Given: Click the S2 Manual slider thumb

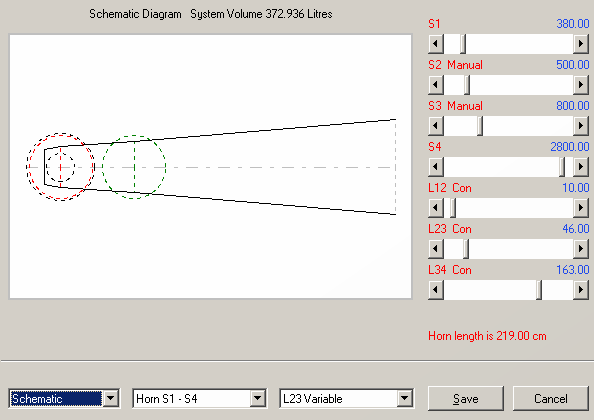Looking at the screenshot, I should pyautogui.click(x=467, y=85).
